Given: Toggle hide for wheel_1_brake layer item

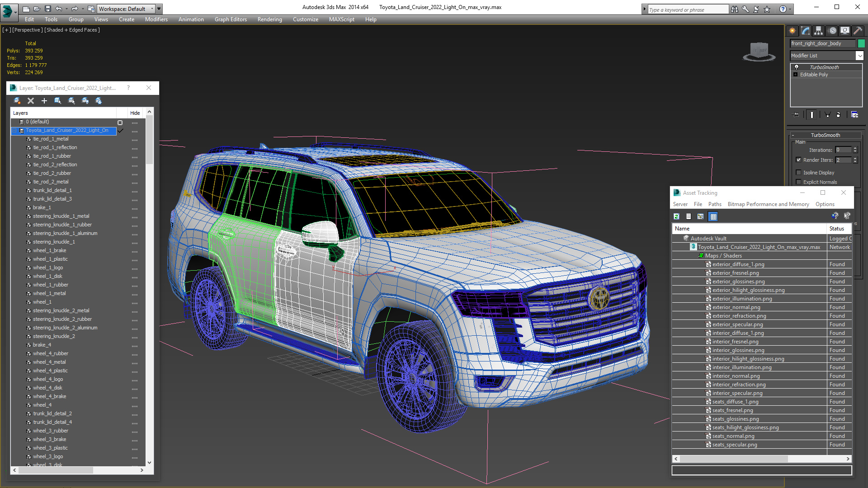Looking at the screenshot, I should tap(135, 251).
